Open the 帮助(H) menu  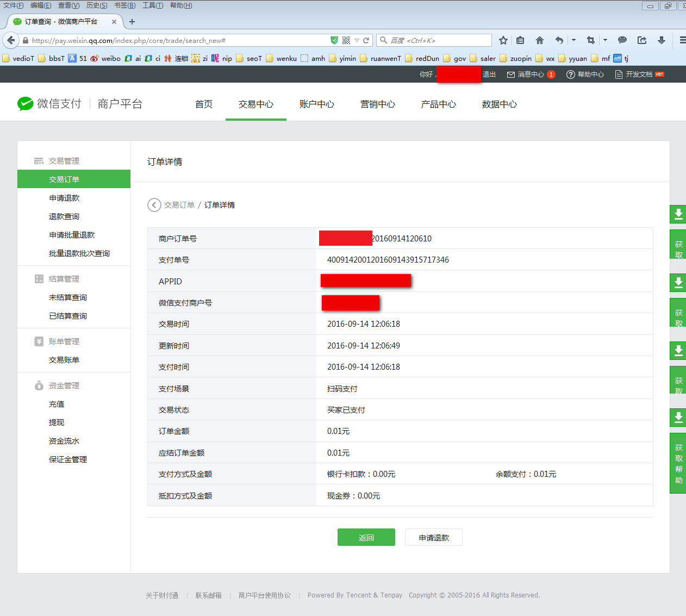point(181,5)
